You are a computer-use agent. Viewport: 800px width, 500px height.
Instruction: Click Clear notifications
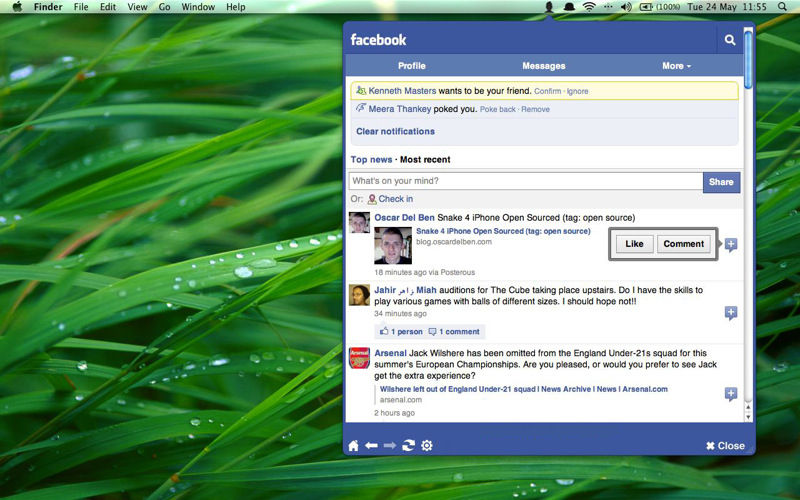click(x=395, y=131)
